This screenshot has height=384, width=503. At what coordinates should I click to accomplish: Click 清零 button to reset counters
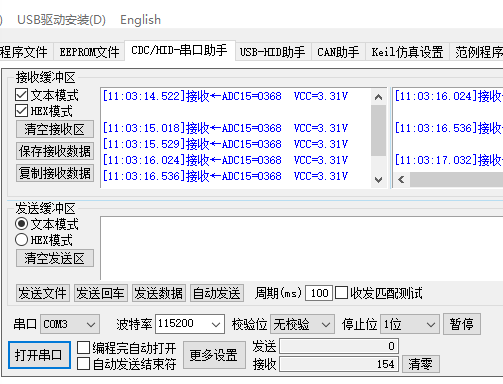click(421, 364)
